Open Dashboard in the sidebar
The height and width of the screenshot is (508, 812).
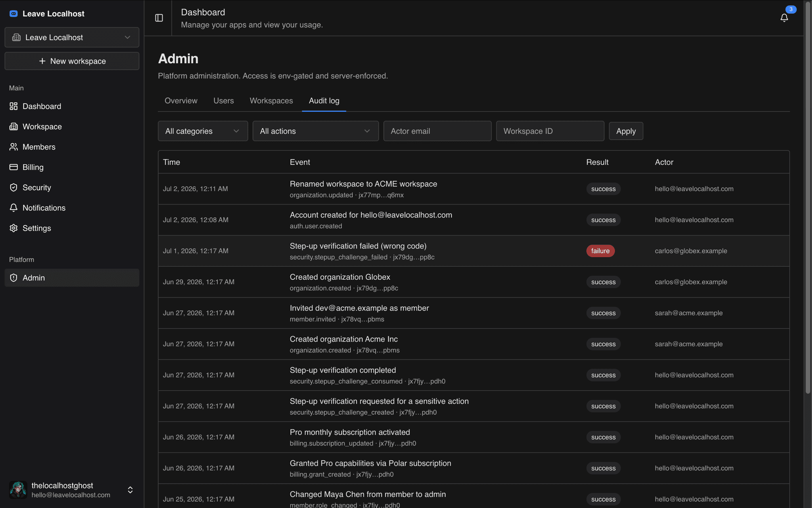(x=72, y=106)
